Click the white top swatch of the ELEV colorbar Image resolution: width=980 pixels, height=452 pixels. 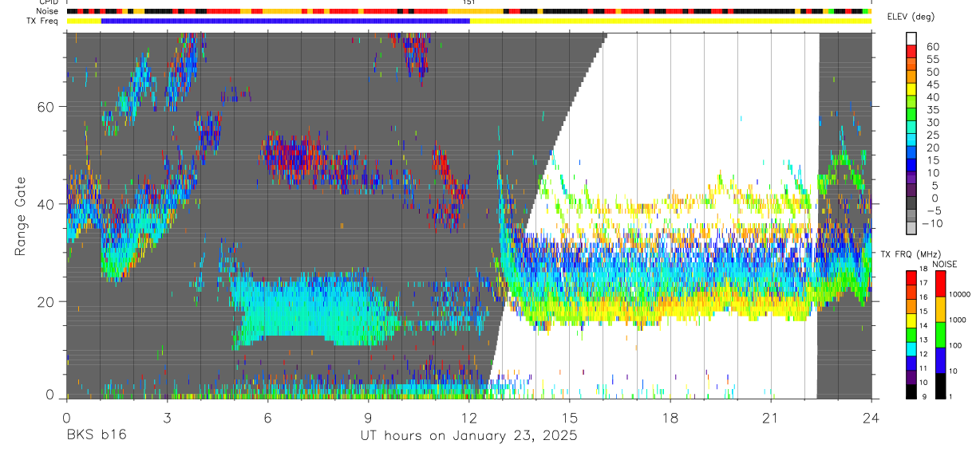tap(911, 37)
